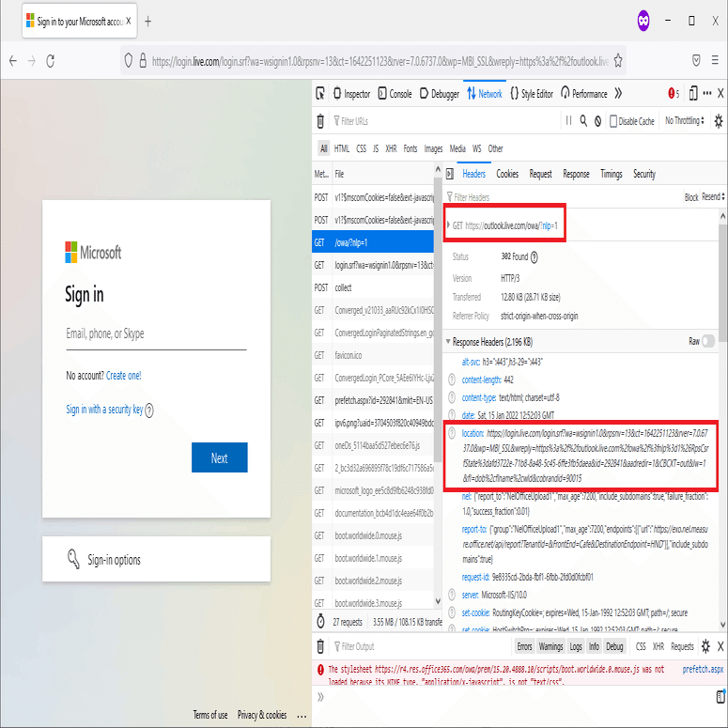Open the Response details tab
728x728 pixels.
(x=576, y=174)
